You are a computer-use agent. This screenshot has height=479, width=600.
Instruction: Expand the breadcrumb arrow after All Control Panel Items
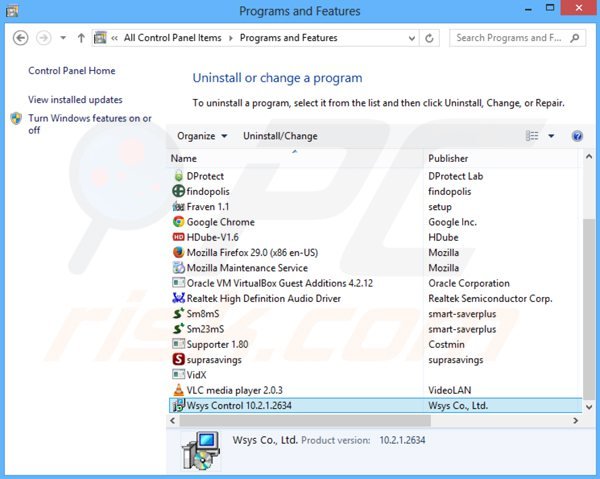[x=231, y=38]
